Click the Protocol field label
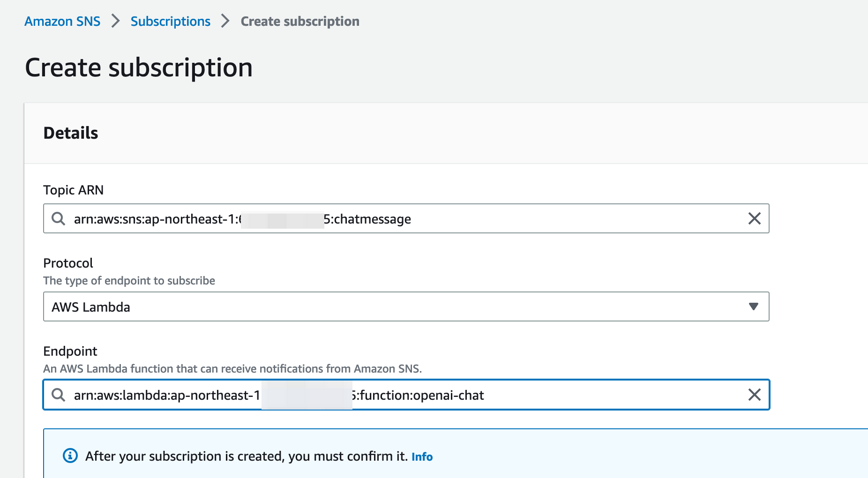The height and width of the screenshot is (478, 868). pos(68,263)
